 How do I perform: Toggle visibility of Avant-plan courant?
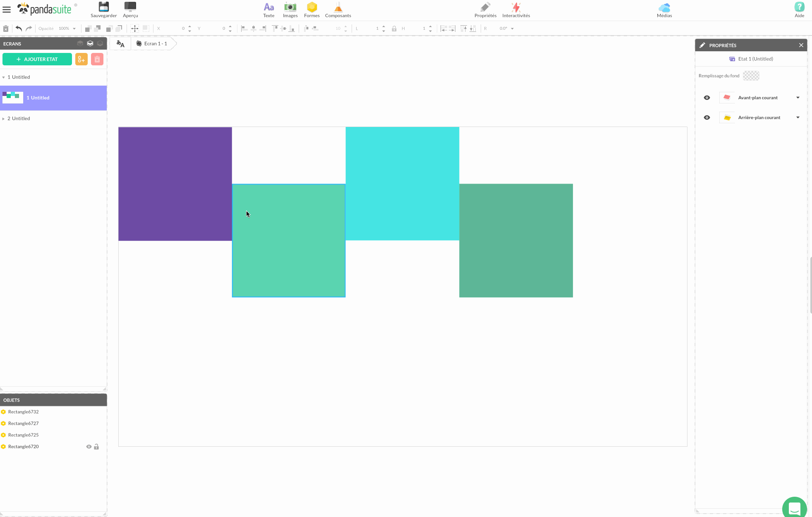tap(707, 98)
